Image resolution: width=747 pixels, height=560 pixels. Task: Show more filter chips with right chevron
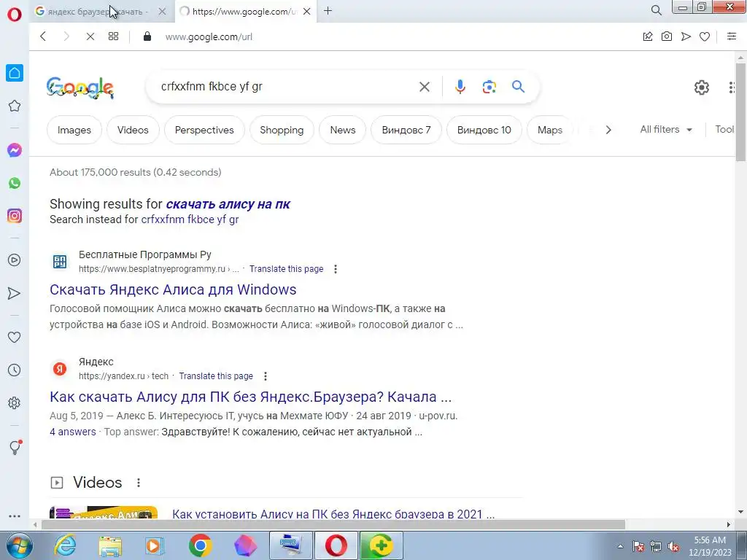(x=608, y=130)
